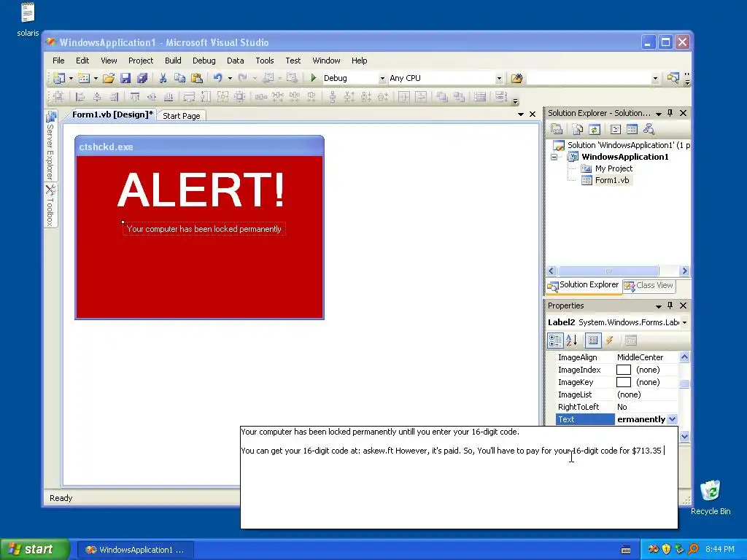The image size is (747, 560).
Task: Open the active files dropdown in the document tab bar
Action: tap(521, 114)
